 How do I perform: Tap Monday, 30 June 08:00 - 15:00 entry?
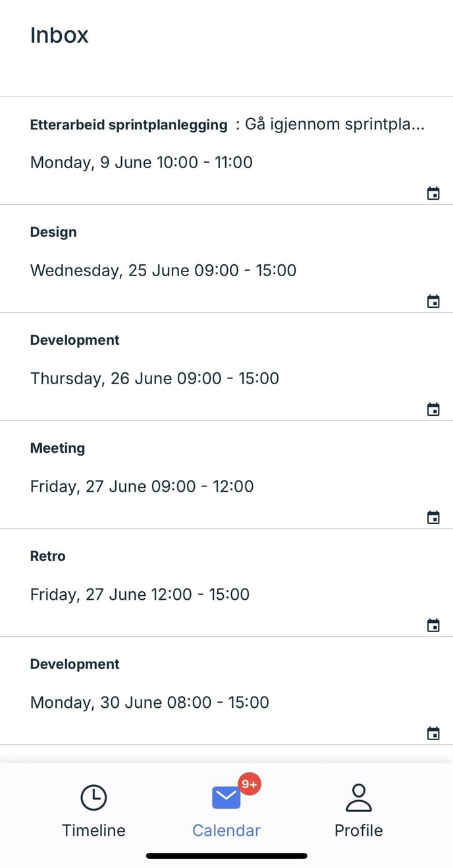(x=149, y=703)
